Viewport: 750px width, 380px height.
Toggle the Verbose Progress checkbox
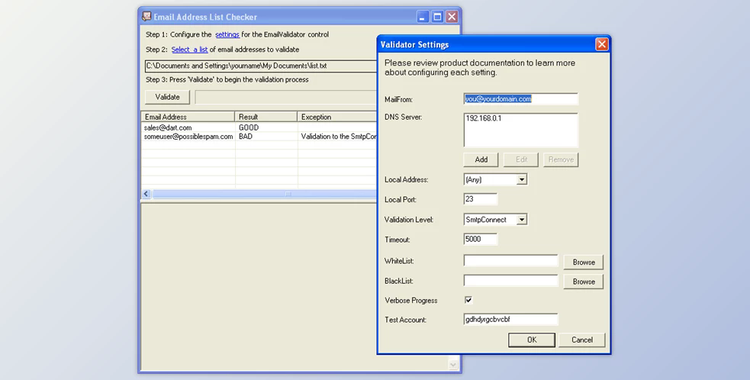[x=468, y=300]
